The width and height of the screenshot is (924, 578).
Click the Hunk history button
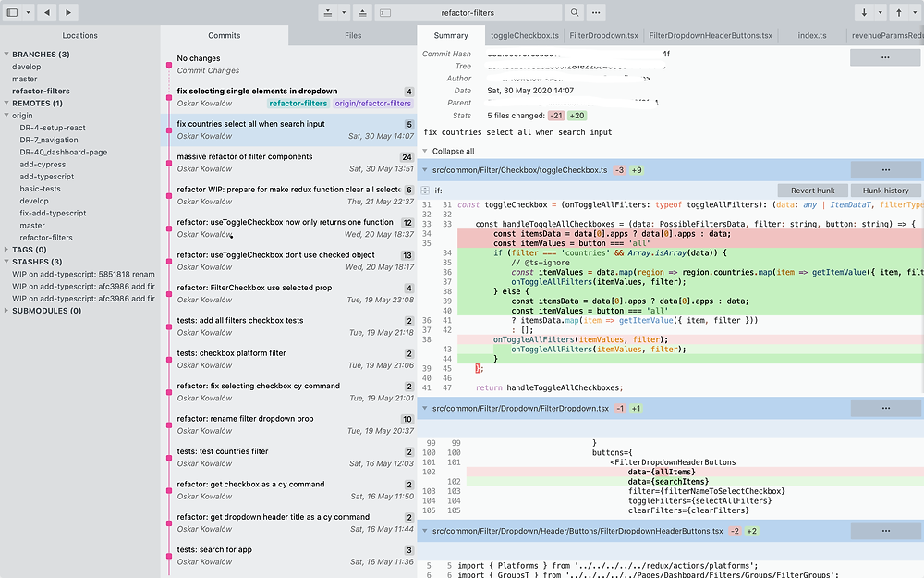click(885, 191)
